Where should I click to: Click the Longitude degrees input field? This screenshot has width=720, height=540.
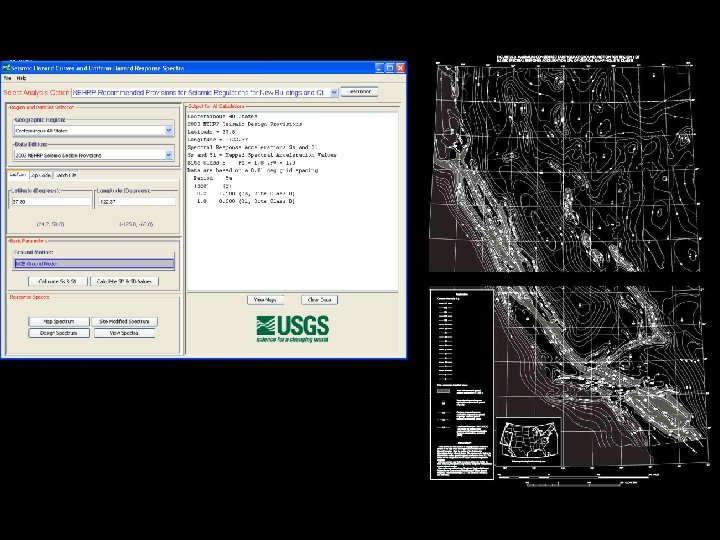135,202
